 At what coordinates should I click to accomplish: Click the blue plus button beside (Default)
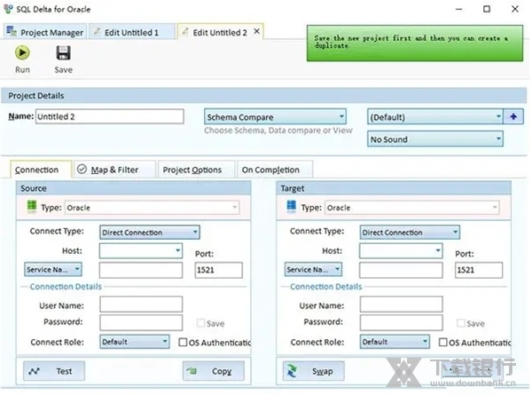513,116
